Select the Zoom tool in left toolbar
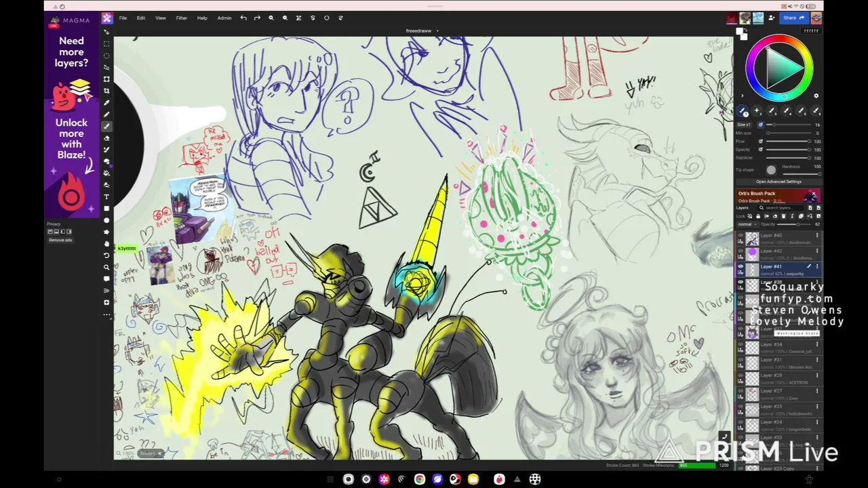This screenshot has width=868, height=488. click(x=106, y=267)
